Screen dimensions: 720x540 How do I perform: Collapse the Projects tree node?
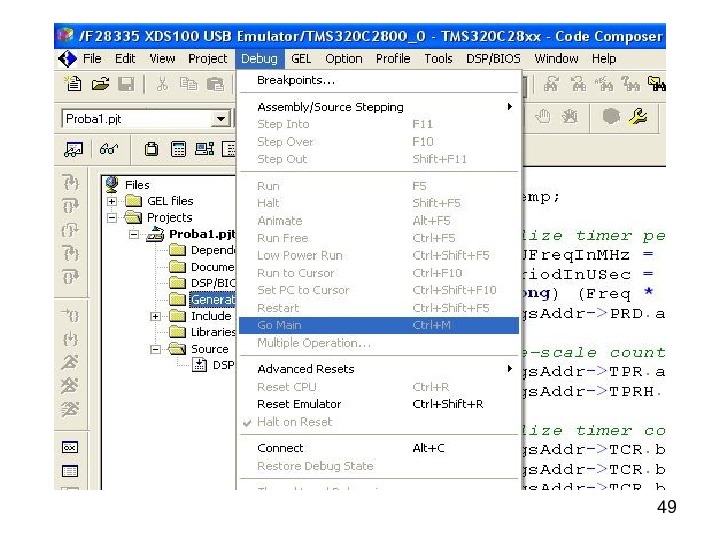coord(112,218)
